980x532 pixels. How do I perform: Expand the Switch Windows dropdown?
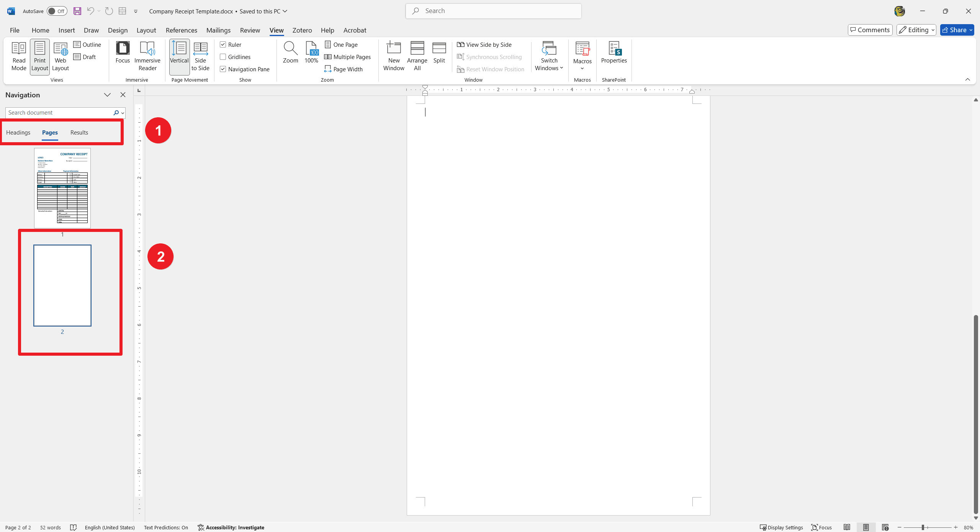click(x=549, y=69)
